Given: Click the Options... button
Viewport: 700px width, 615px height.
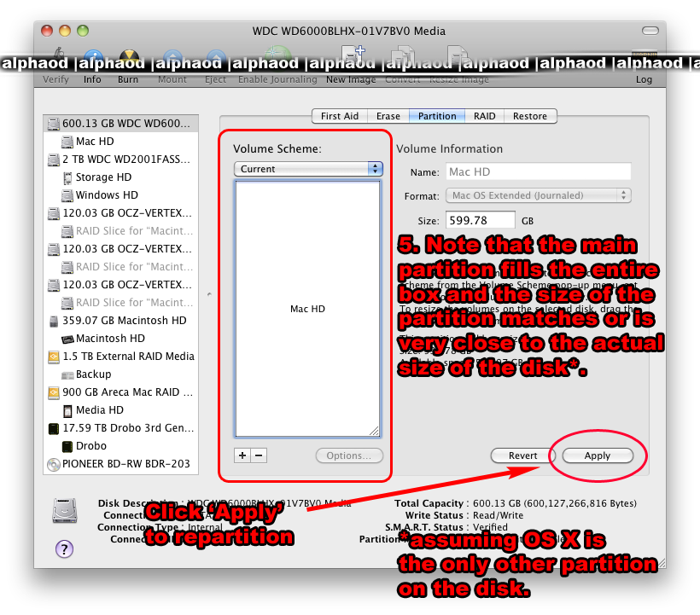Looking at the screenshot, I should pyautogui.click(x=349, y=455).
